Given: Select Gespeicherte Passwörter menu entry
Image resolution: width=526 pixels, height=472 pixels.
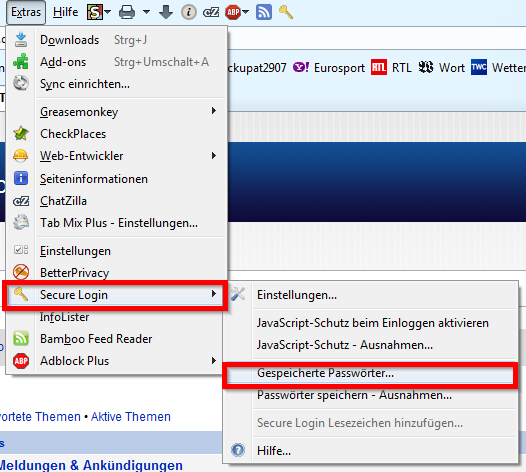Looking at the screenshot, I should (370, 373).
